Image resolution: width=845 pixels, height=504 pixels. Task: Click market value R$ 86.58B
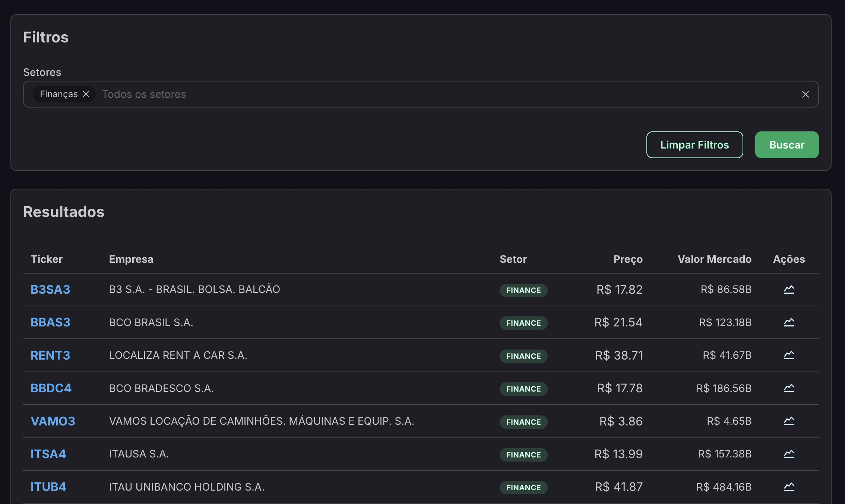point(726,289)
